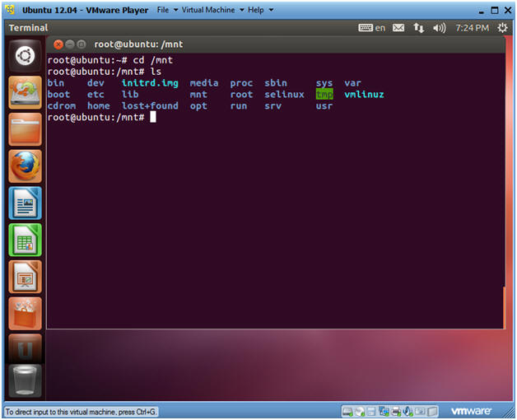Click the run directory entry
The height and width of the screenshot is (420, 517).
click(239, 106)
